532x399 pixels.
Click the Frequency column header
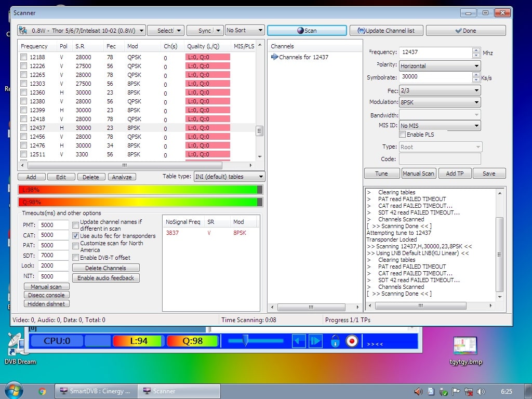click(37, 46)
